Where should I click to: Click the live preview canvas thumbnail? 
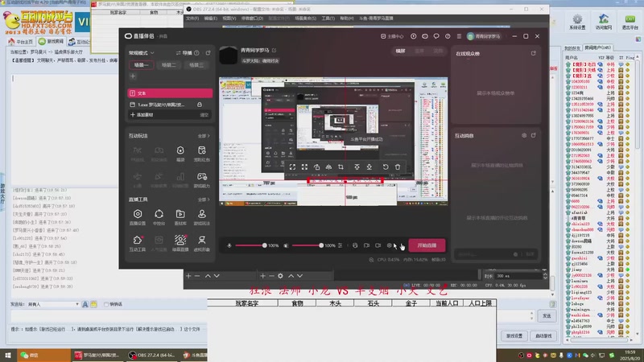pyautogui.click(x=333, y=142)
